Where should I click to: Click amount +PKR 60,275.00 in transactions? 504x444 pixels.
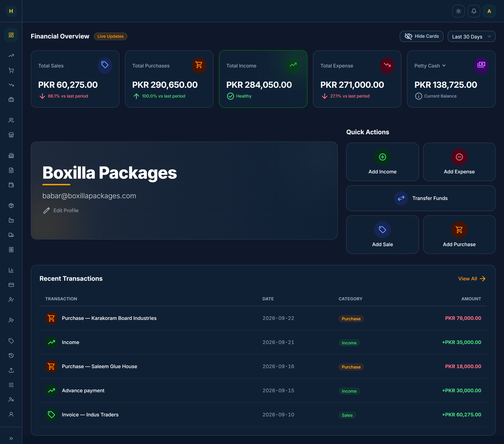(461, 415)
